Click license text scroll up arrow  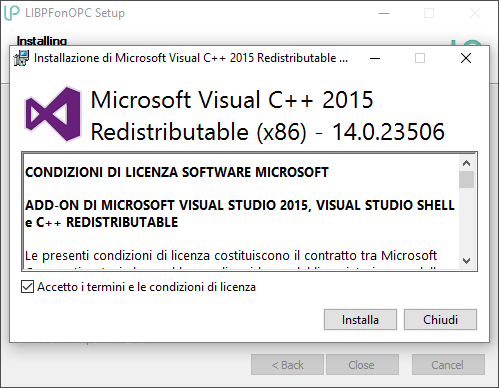click(466, 163)
